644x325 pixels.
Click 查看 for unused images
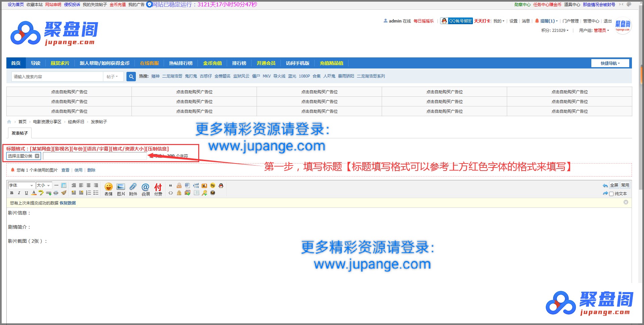(65, 170)
